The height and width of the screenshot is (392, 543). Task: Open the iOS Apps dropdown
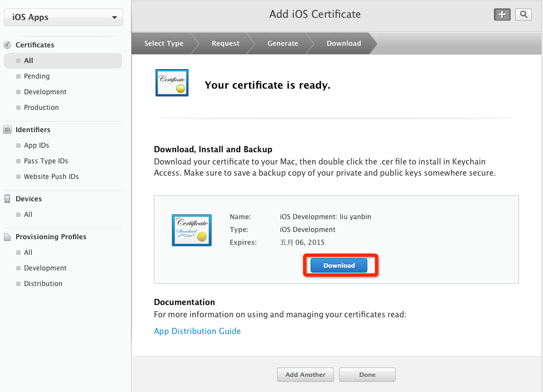coord(64,17)
